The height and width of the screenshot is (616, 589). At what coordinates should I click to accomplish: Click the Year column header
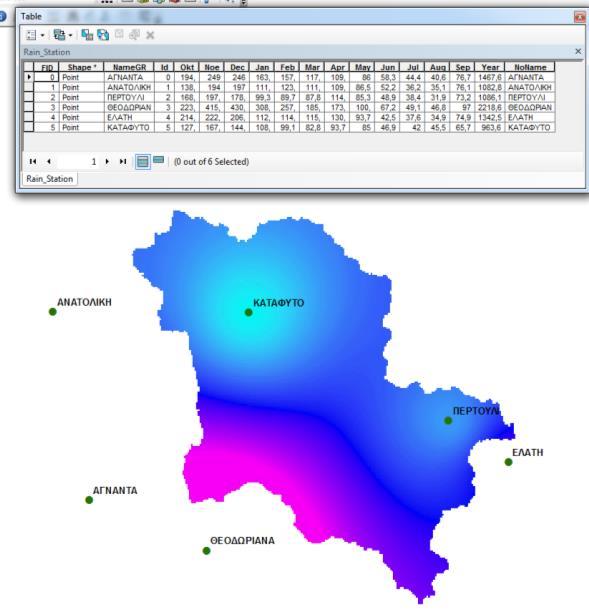490,67
